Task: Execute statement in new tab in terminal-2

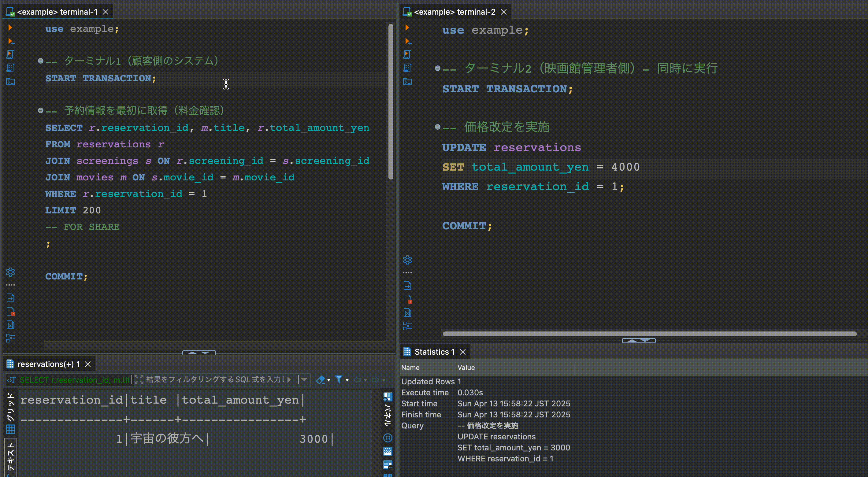Action: point(407,42)
